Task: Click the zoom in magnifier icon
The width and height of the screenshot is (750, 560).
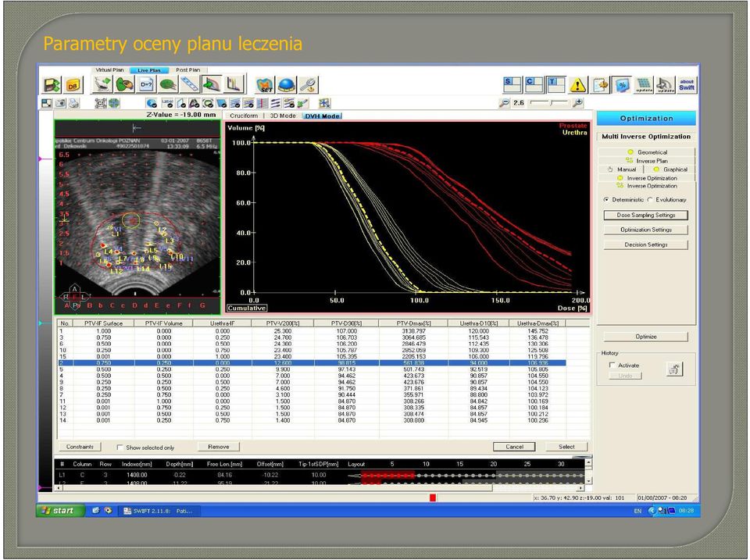Action: 577,103
